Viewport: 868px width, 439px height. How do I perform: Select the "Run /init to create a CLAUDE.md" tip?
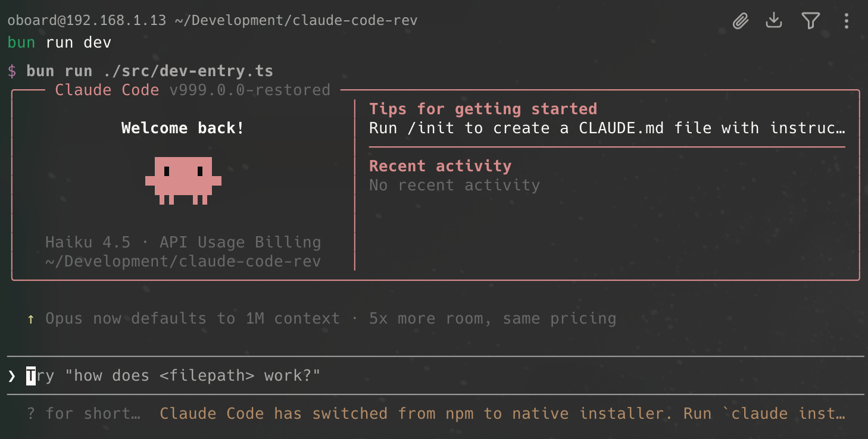pyautogui.click(x=607, y=128)
